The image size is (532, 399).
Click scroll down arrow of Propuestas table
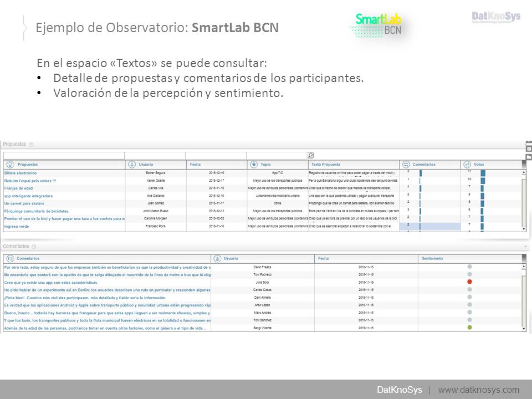pos(524,229)
